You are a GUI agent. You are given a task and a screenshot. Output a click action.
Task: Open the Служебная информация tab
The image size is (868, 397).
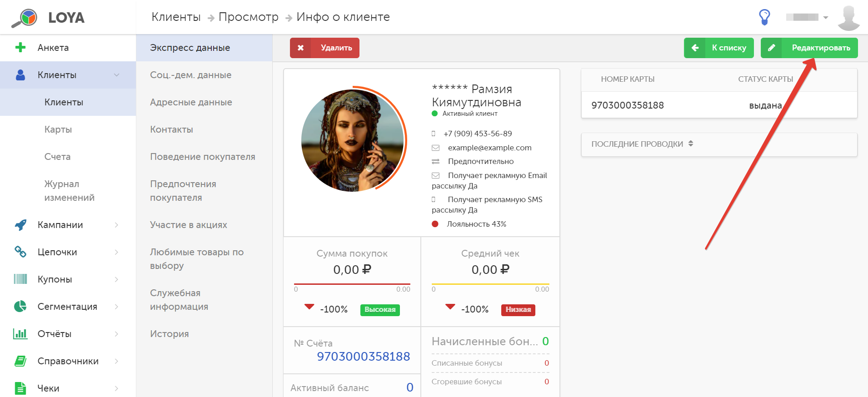click(x=204, y=300)
